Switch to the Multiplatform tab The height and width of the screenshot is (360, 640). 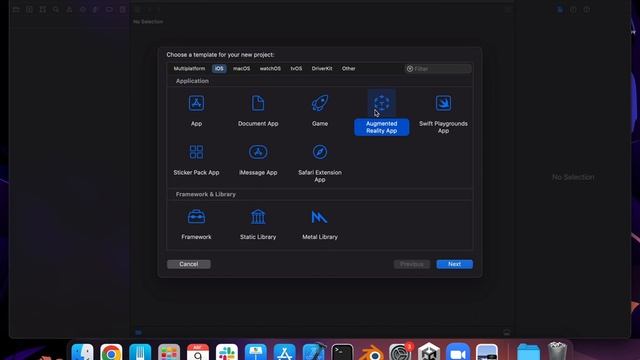click(x=189, y=69)
